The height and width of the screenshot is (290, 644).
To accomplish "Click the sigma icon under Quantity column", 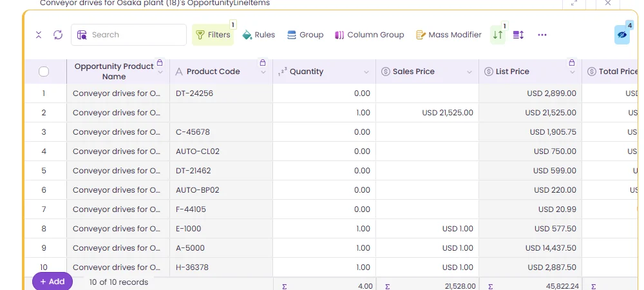I will pyautogui.click(x=284, y=286).
